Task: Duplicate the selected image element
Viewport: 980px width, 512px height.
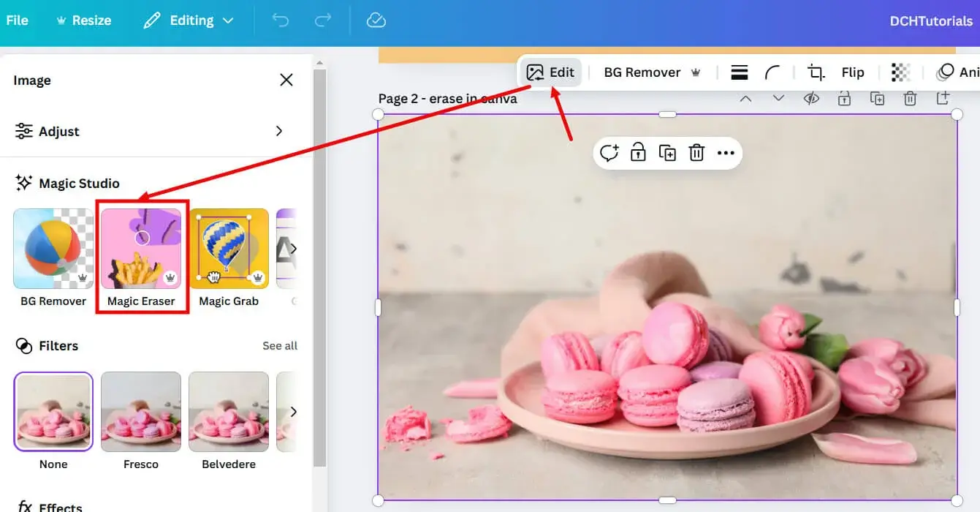Action: [x=667, y=152]
